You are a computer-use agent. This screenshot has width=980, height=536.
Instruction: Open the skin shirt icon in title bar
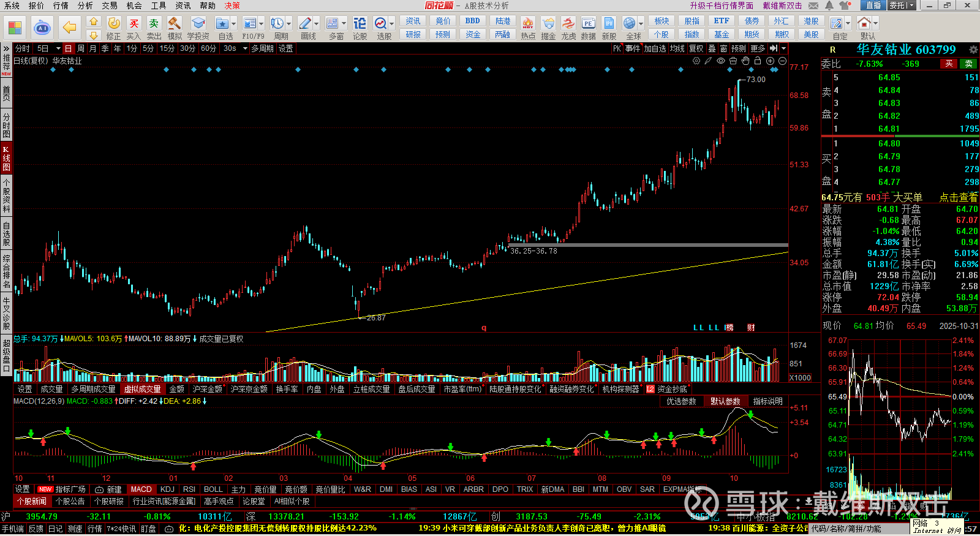(846, 6)
